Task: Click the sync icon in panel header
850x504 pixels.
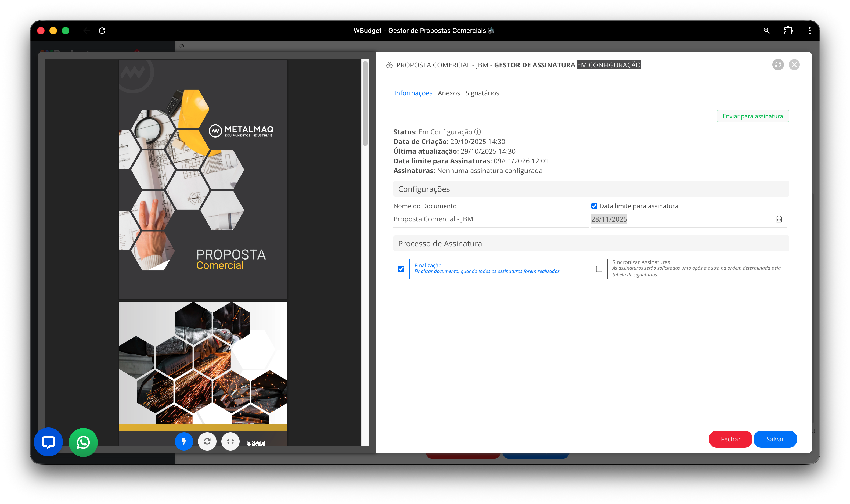Action: 778,64
